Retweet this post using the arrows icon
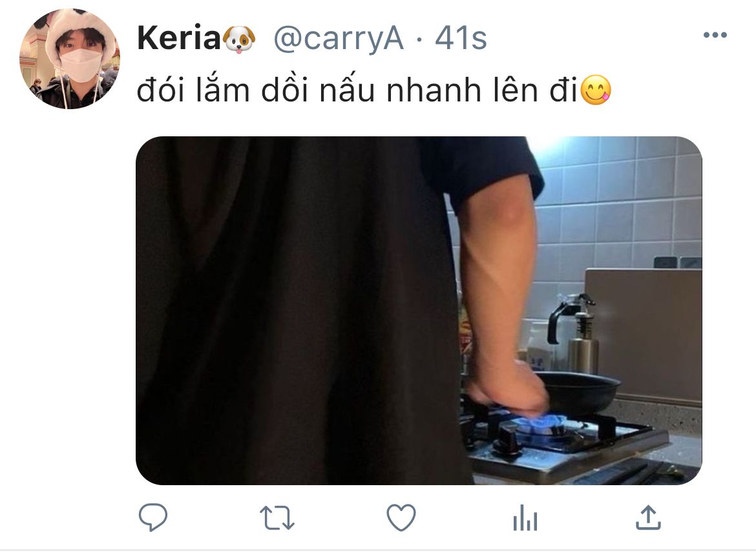This screenshot has height=553, width=756. [277, 518]
